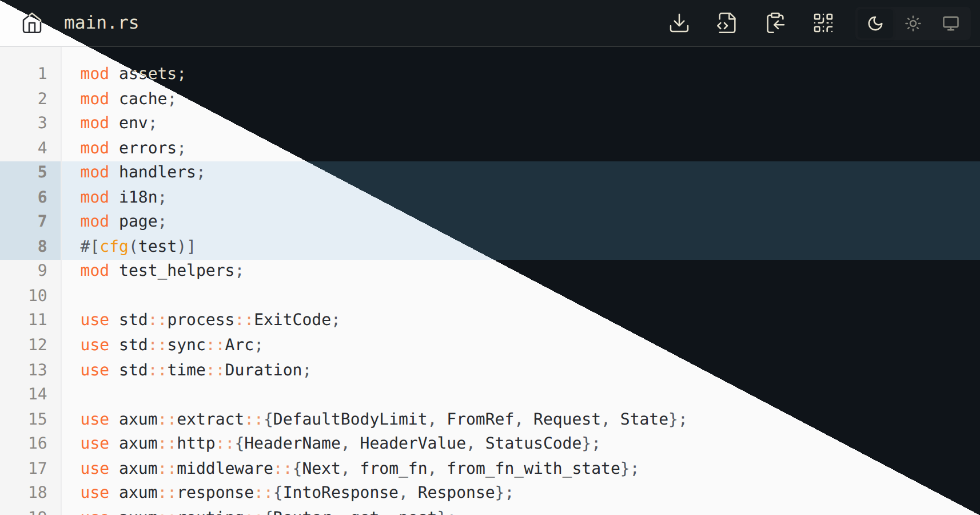The width and height of the screenshot is (980, 515).
Task: Jump to line number 5
Action: 42,172
